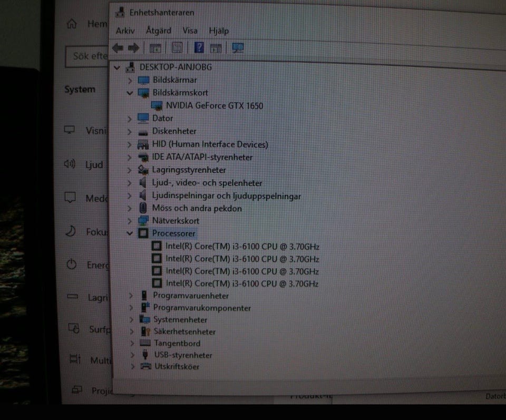Select the Systemenheter label

point(180,320)
